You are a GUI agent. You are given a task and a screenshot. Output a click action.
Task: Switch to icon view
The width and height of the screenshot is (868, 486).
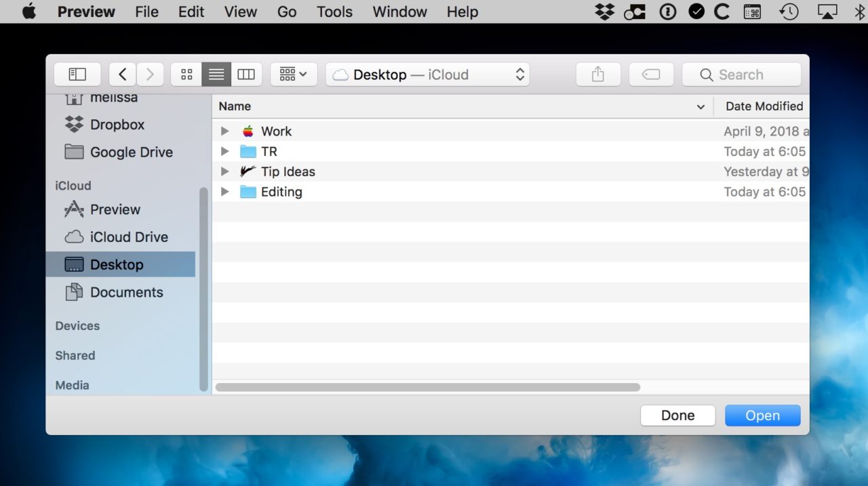click(186, 75)
